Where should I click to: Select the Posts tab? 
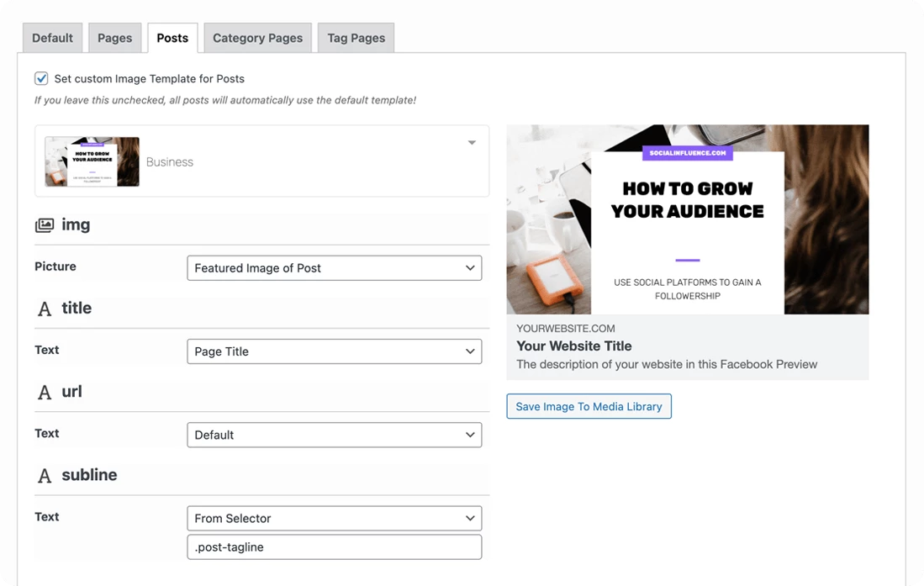click(172, 38)
